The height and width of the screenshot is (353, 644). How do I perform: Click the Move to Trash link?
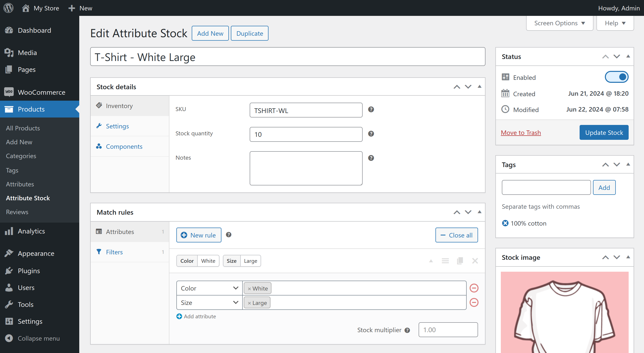point(521,132)
